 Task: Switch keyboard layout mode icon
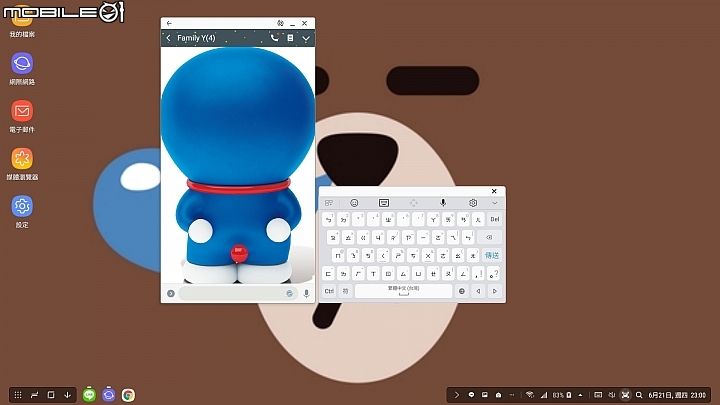(384, 203)
